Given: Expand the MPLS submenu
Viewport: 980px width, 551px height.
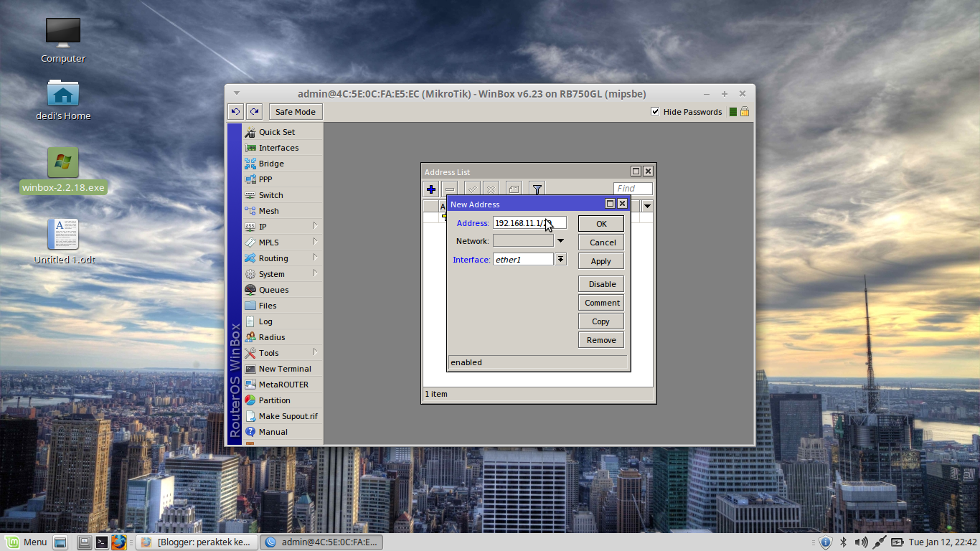Looking at the screenshot, I should coord(314,242).
